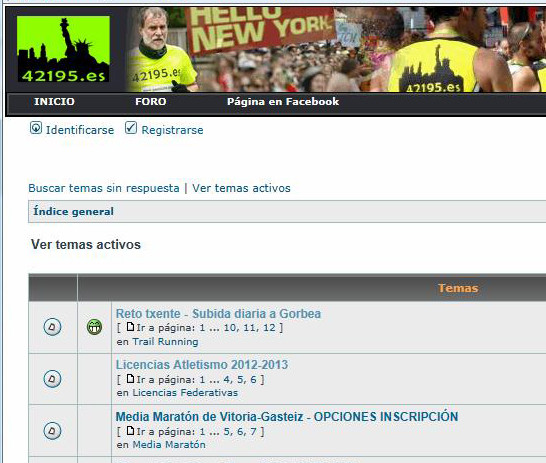Open the Trail Running forum link
Viewport: 546px width, 463px height.
tap(165, 342)
